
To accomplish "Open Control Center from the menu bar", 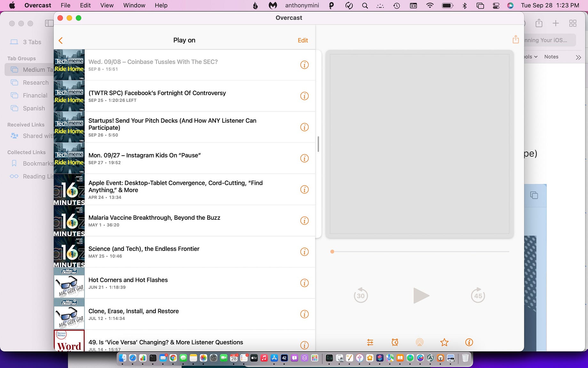I will pyautogui.click(x=496, y=5).
